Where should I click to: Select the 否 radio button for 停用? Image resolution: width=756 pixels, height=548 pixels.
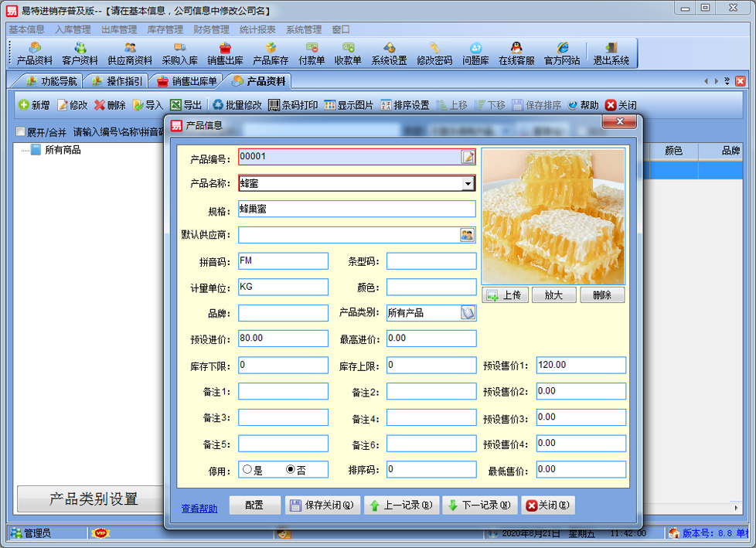291,469
